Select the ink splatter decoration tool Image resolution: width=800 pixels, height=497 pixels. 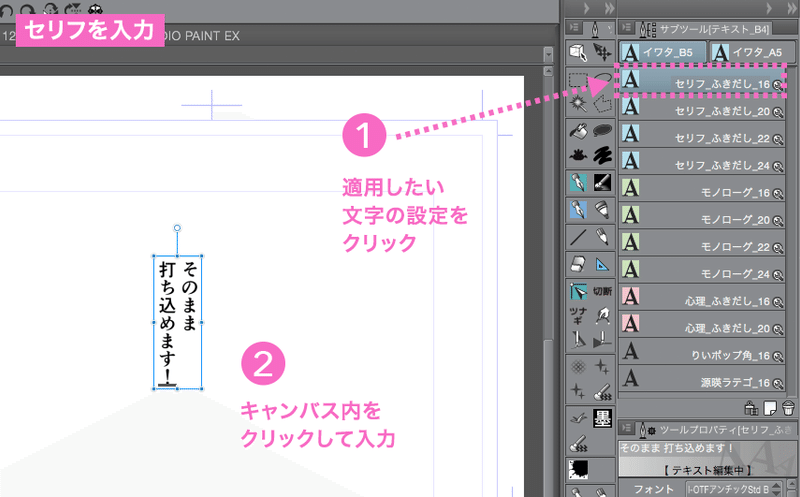click(x=578, y=155)
